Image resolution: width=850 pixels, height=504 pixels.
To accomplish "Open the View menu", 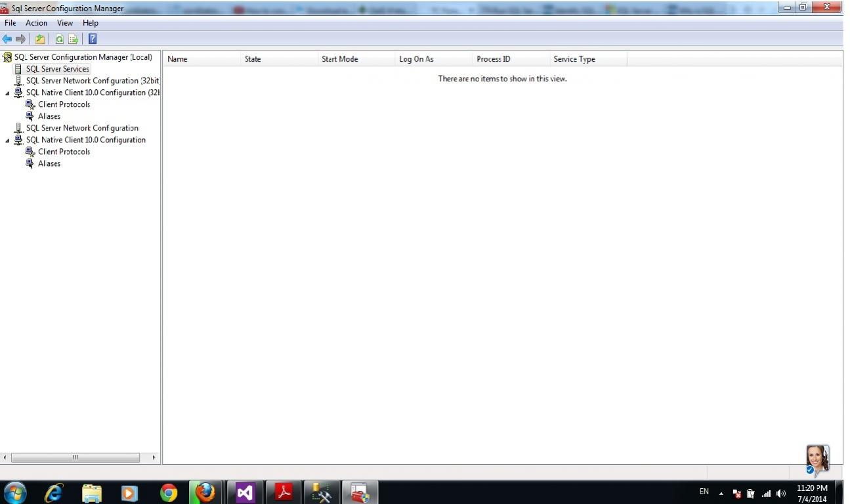I will (65, 23).
